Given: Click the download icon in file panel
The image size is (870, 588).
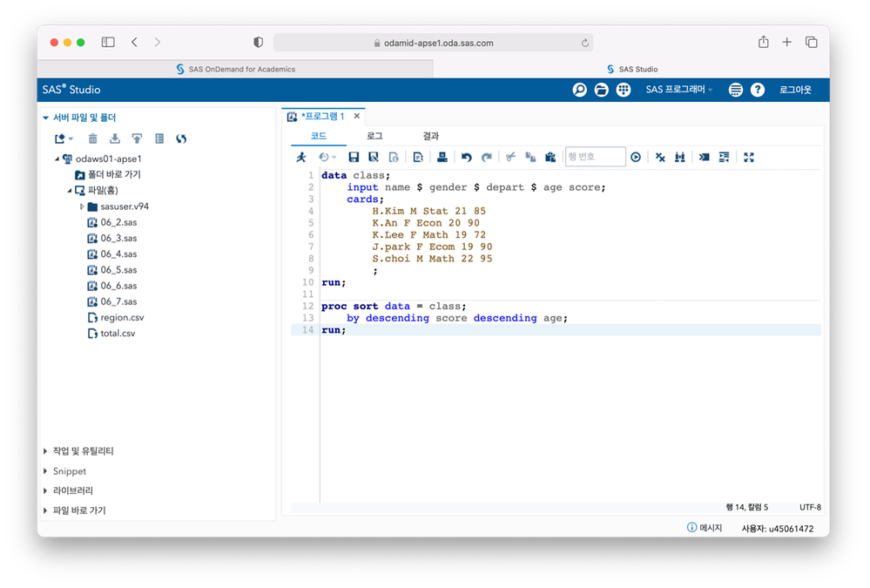Looking at the screenshot, I should 115,139.
